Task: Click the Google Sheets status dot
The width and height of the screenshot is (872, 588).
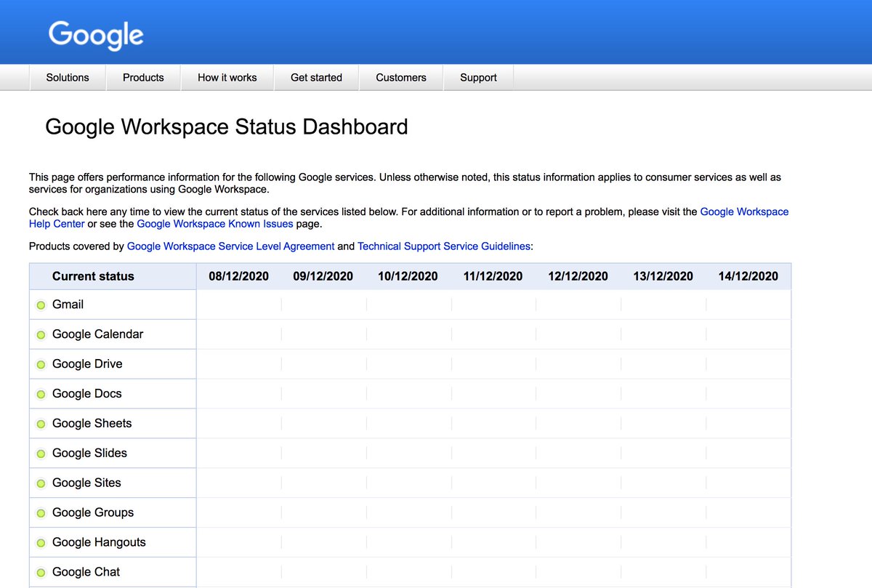Action: point(41,423)
